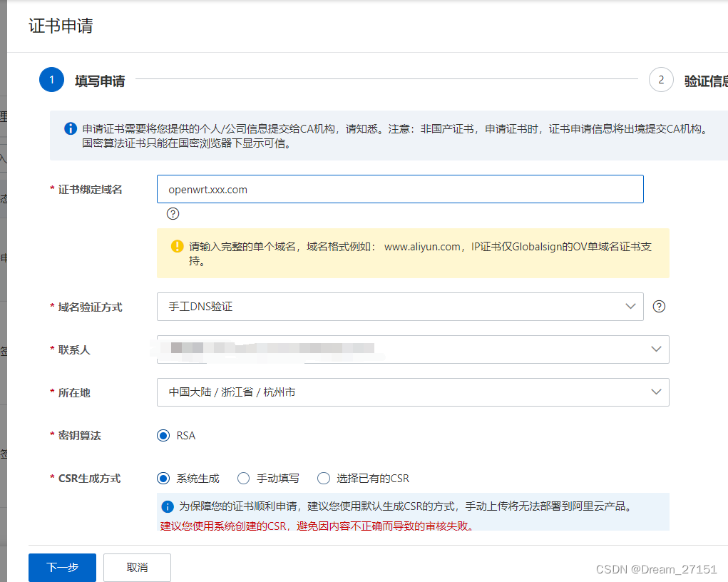728x582 pixels.
Task: Click the red 建议您使用系统创建的CSR warning text
Action: pos(317,526)
